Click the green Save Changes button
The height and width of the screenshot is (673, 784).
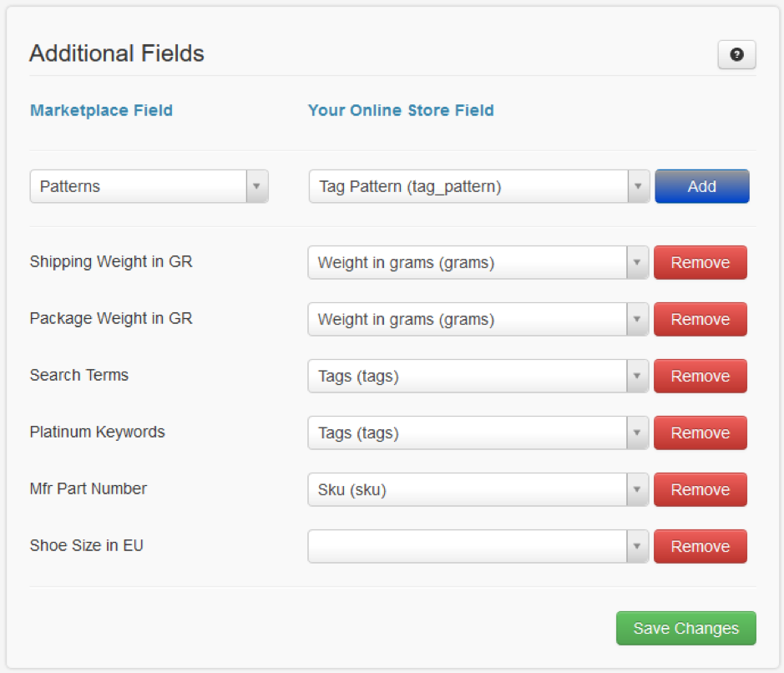[686, 628]
